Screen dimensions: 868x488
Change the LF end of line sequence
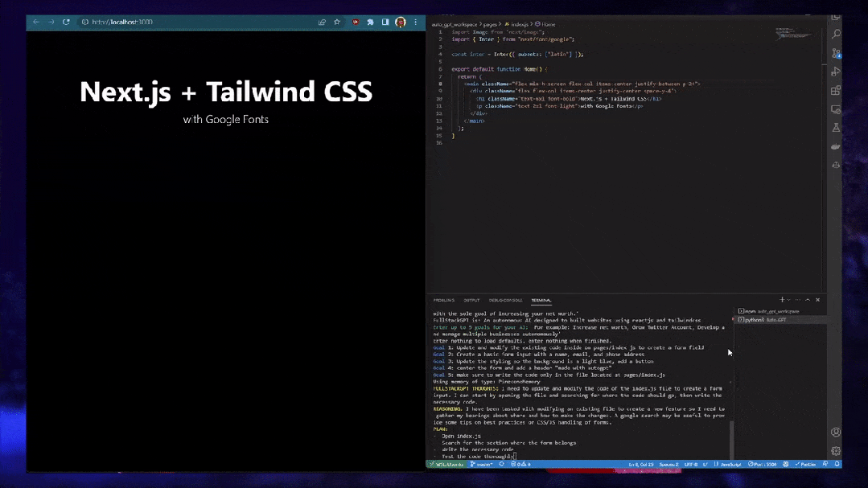706,464
